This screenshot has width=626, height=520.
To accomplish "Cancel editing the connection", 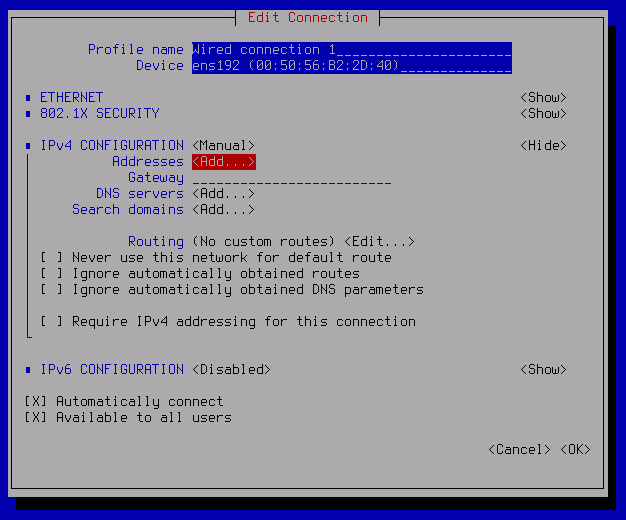I will [519, 450].
